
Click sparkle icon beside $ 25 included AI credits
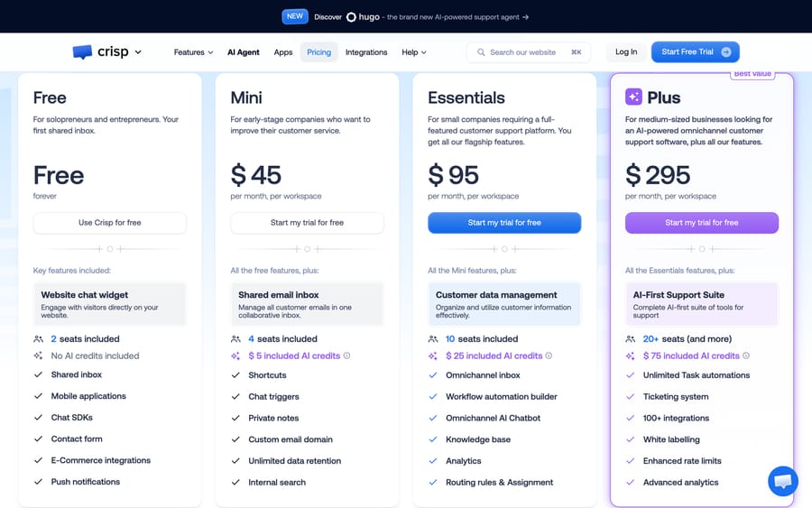433,356
